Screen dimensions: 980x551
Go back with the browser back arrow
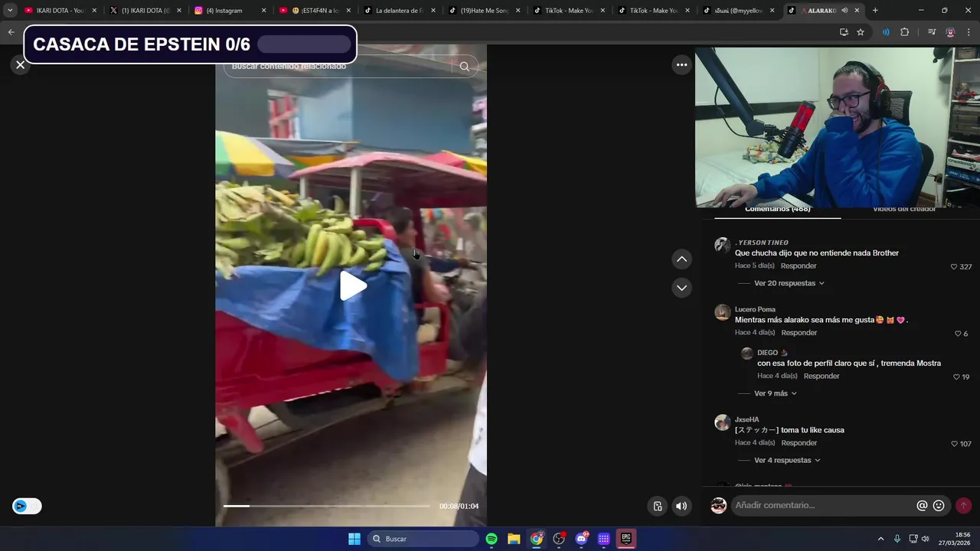coord(11,32)
